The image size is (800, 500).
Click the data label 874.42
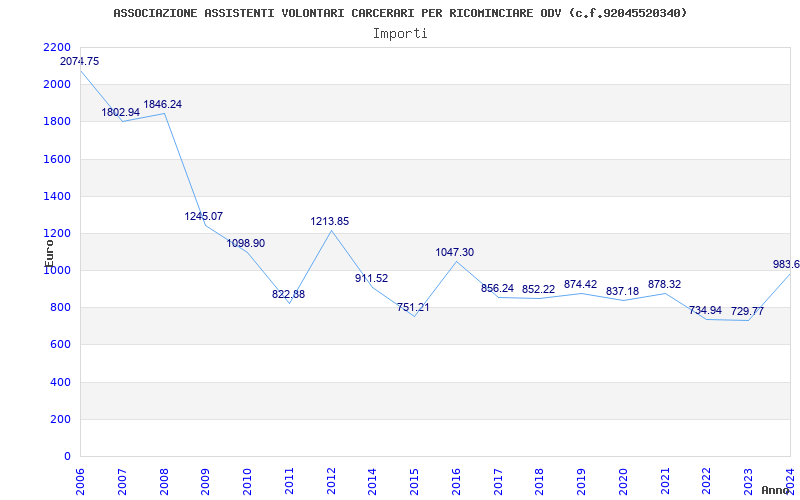580,285
